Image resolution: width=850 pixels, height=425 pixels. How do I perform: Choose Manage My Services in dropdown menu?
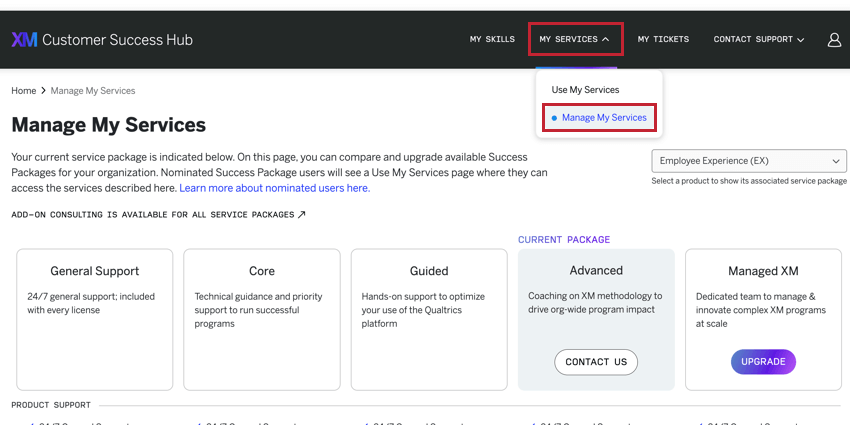(604, 118)
